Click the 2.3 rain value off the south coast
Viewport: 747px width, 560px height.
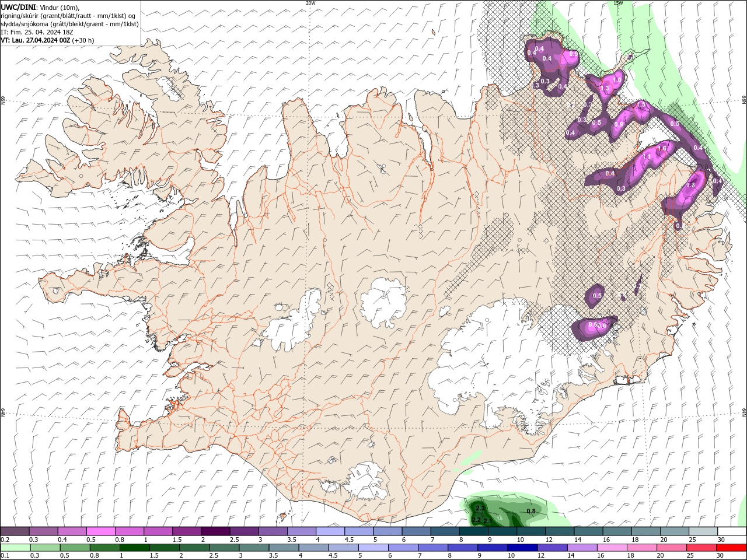[x=481, y=509]
